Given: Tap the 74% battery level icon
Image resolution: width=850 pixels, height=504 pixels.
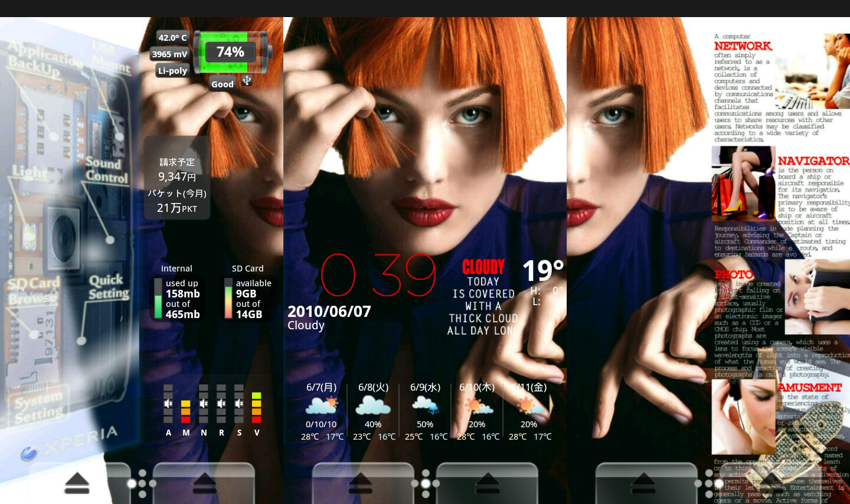Looking at the screenshot, I should click(x=232, y=52).
